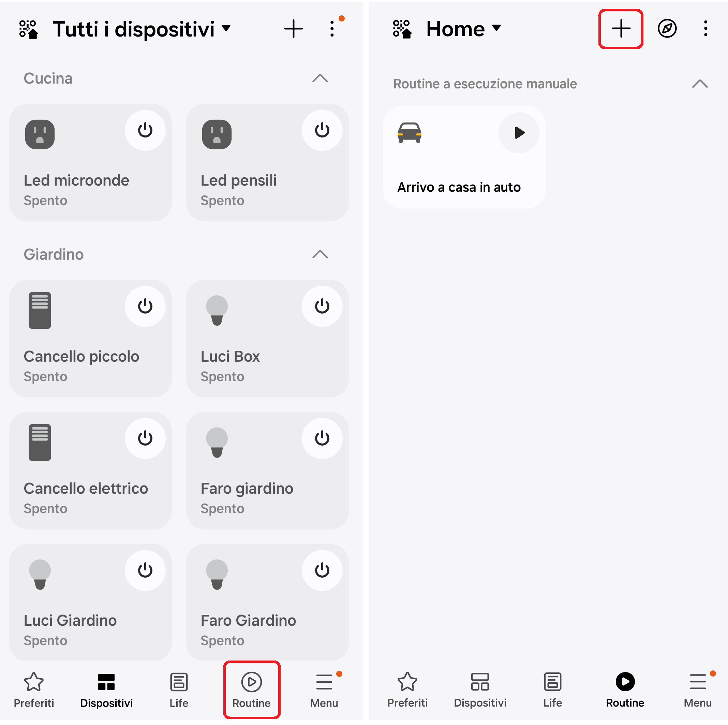Toggle power for Luci Box
Screen dimensions: 728x725
click(322, 306)
